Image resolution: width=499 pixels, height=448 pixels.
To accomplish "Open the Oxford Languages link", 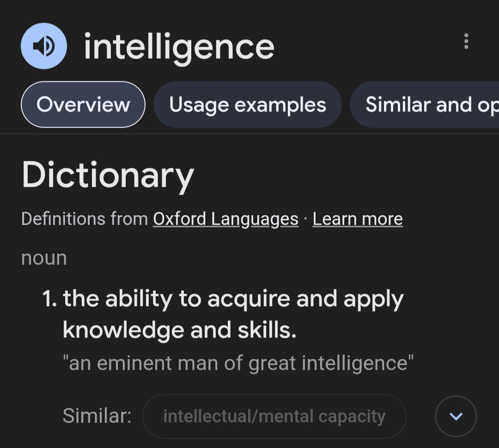I will 225,219.
